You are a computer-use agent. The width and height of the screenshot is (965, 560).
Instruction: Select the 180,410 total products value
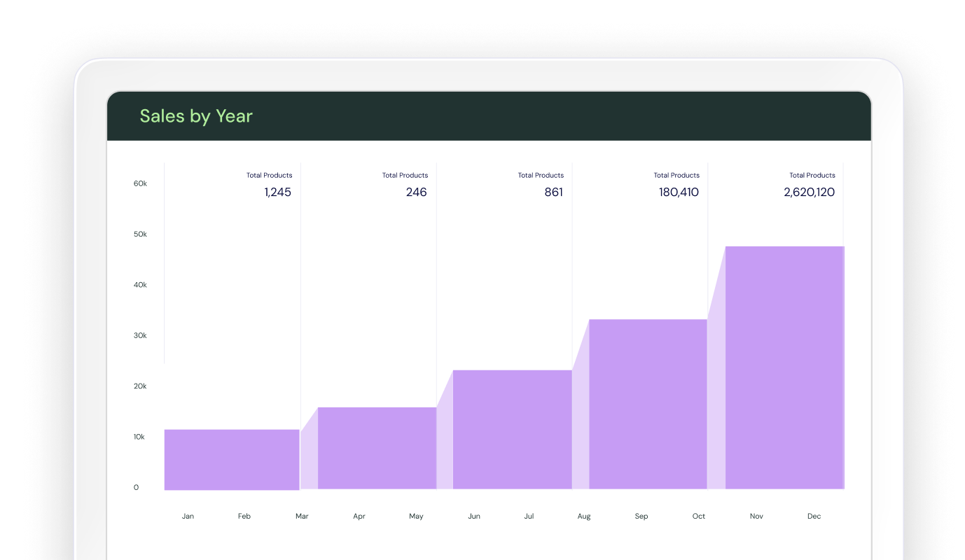678,192
